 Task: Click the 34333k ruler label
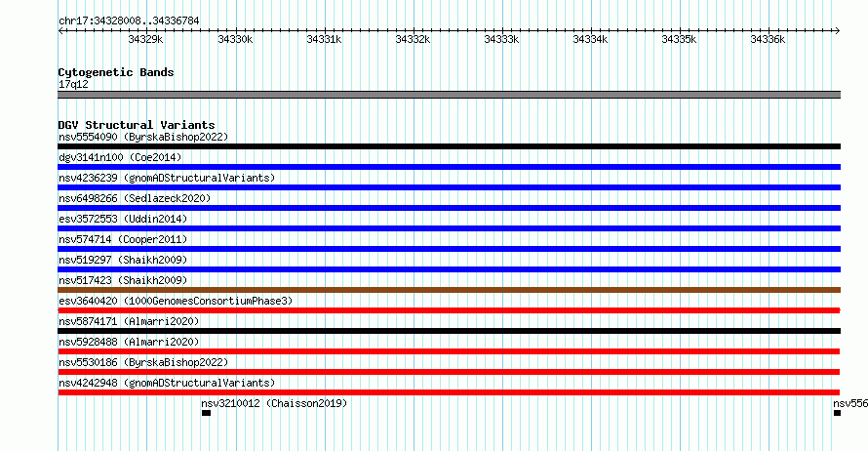[x=501, y=39]
